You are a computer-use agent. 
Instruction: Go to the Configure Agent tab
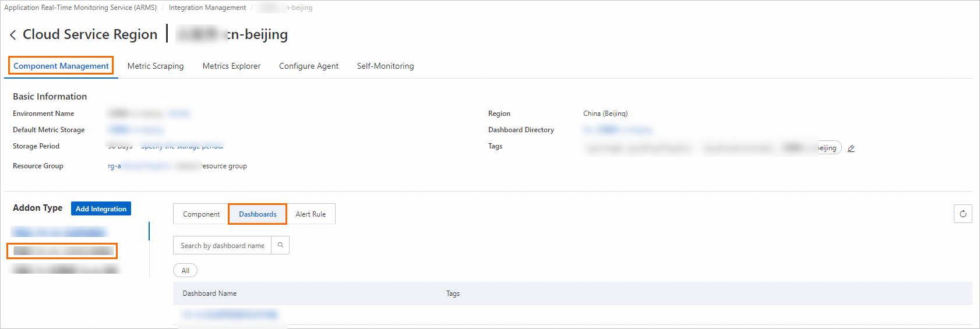[309, 66]
